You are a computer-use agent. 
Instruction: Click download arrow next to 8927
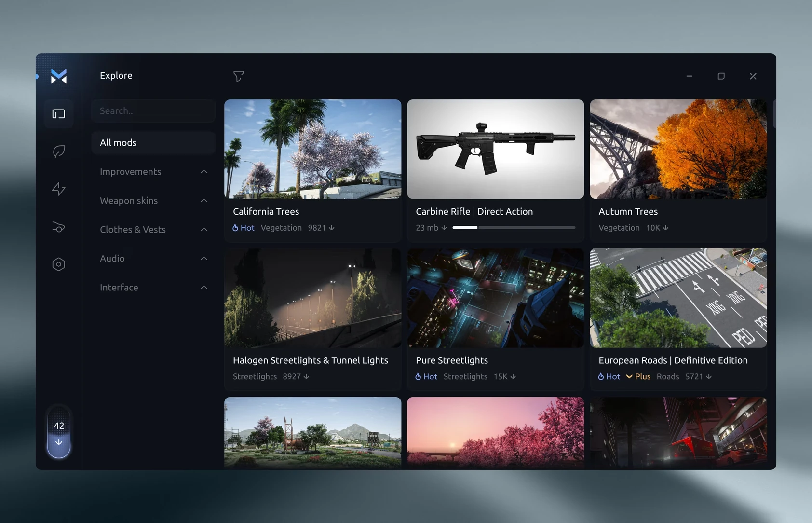pyautogui.click(x=306, y=376)
